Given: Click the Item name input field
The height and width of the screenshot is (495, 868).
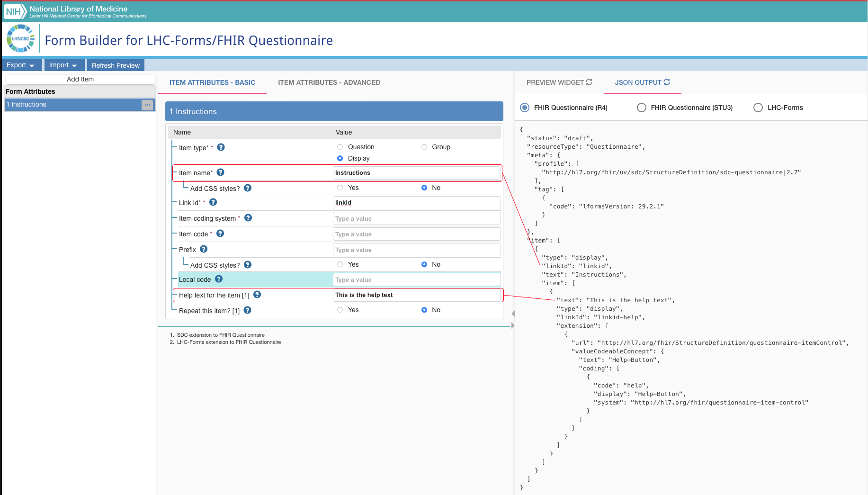Looking at the screenshot, I should 417,173.
